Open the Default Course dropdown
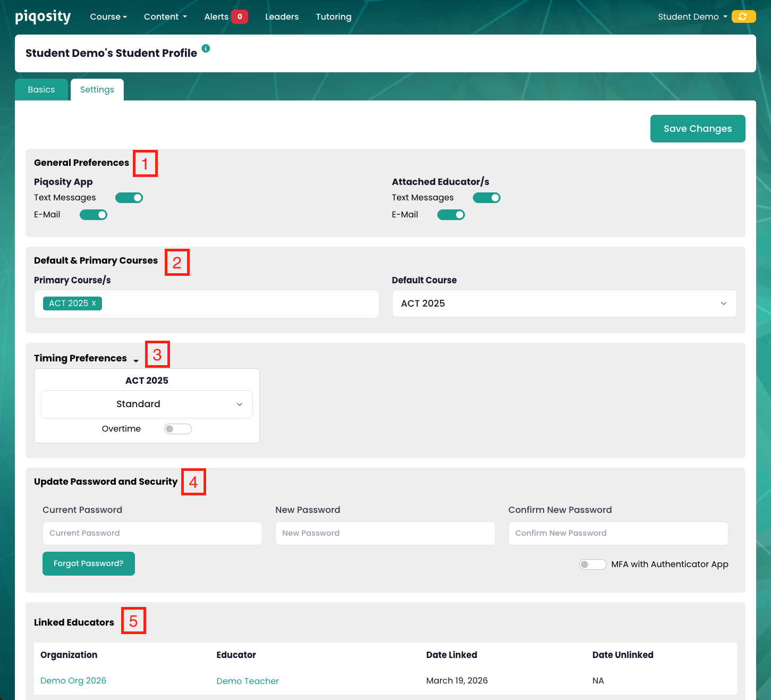The width and height of the screenshot is (771, 700). (x=564, y=303)
